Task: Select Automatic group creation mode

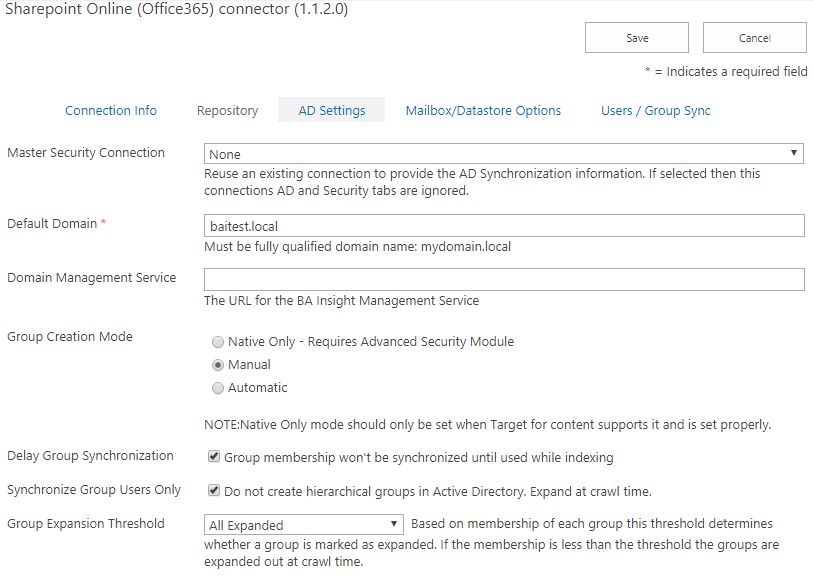Action: click(x=218, y=388)
